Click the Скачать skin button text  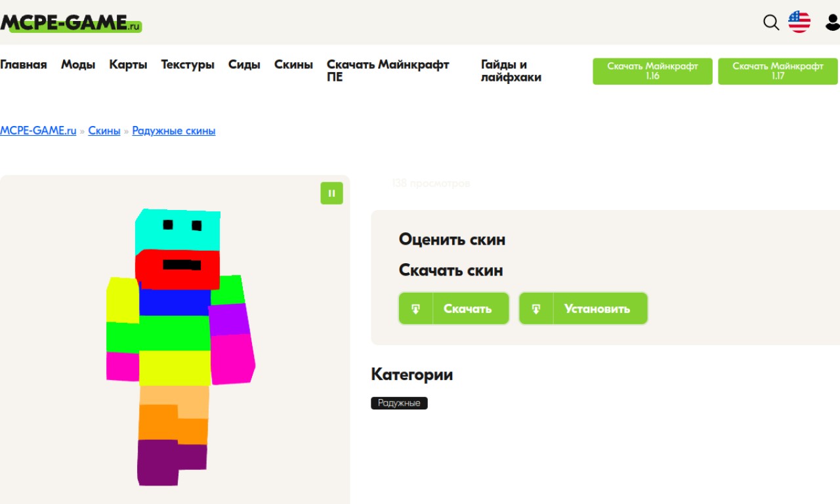[467, 308]
